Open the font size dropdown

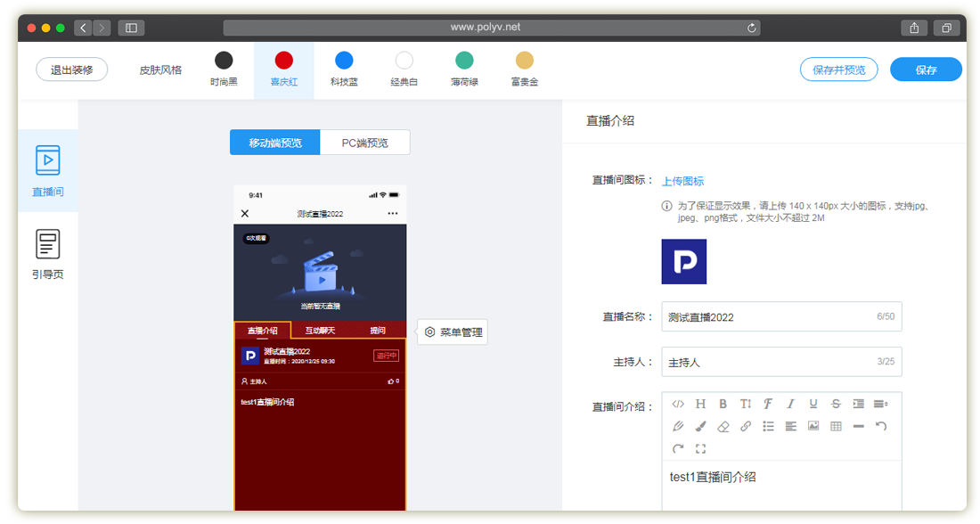tap(746, 404)
